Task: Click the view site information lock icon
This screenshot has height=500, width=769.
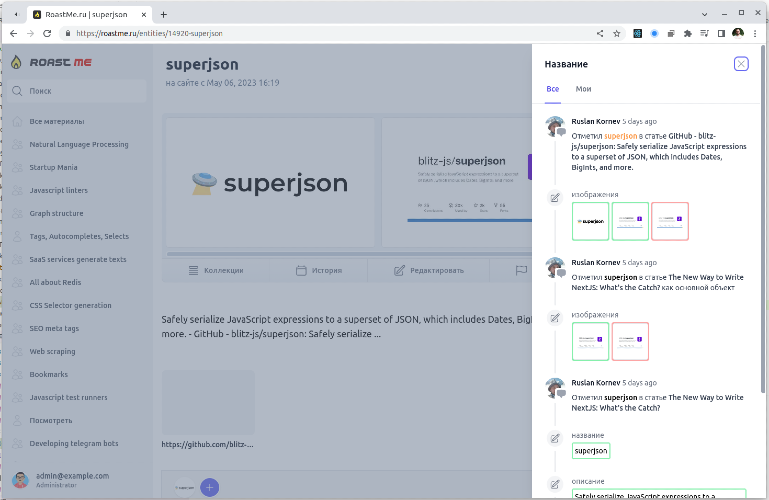Action: click(68, 33)
